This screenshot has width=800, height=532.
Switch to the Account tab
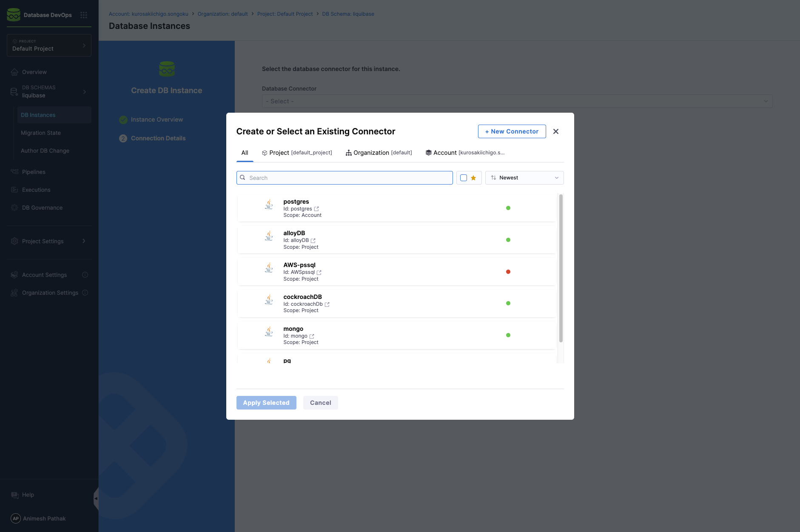[x=465, y=153]
